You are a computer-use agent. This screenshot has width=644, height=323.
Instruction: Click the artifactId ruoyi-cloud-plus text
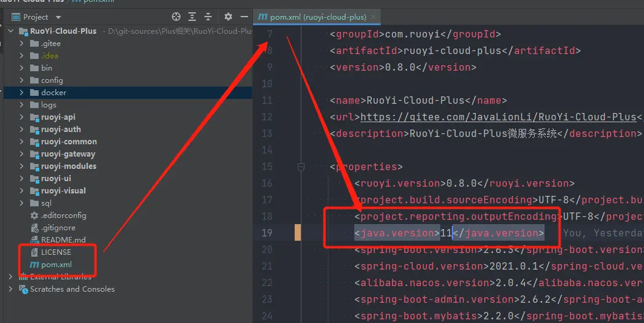click(452, 51)
